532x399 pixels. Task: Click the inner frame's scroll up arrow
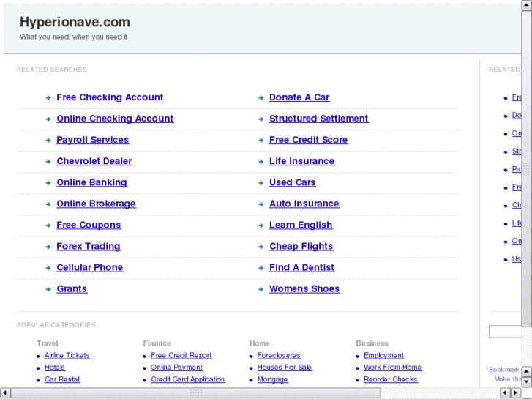point(527,371)
